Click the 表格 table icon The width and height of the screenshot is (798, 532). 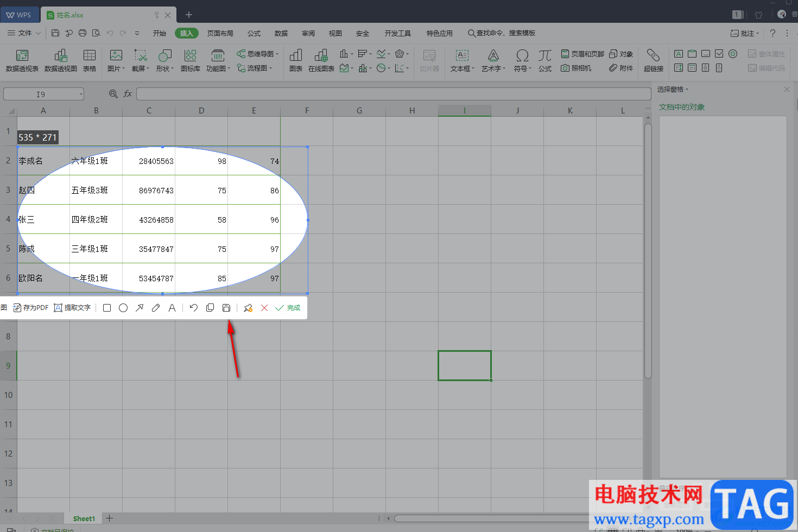click(90, 61)
